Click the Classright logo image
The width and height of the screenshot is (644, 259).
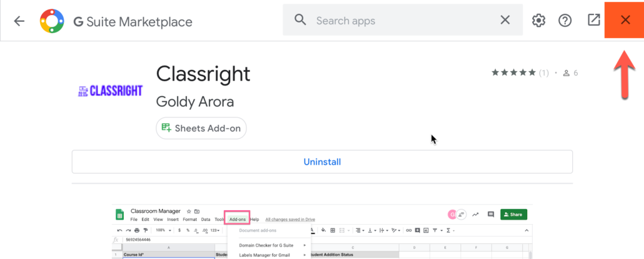tap(110, 90)
